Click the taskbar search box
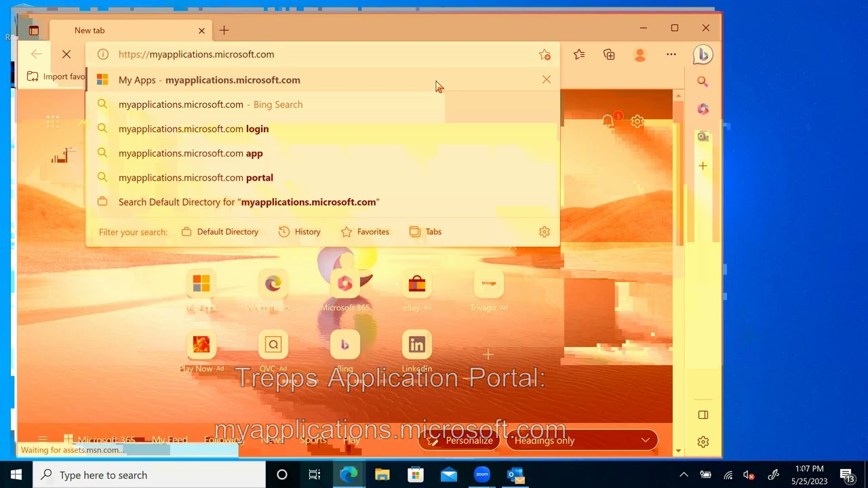This screenshot has width=868, height=488. (x=149, y=474)
